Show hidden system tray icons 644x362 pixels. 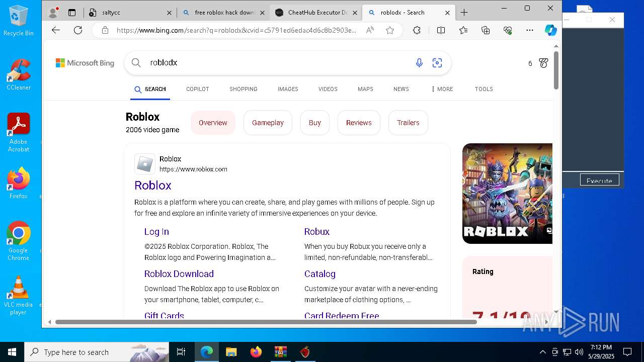tap(542, 352)
